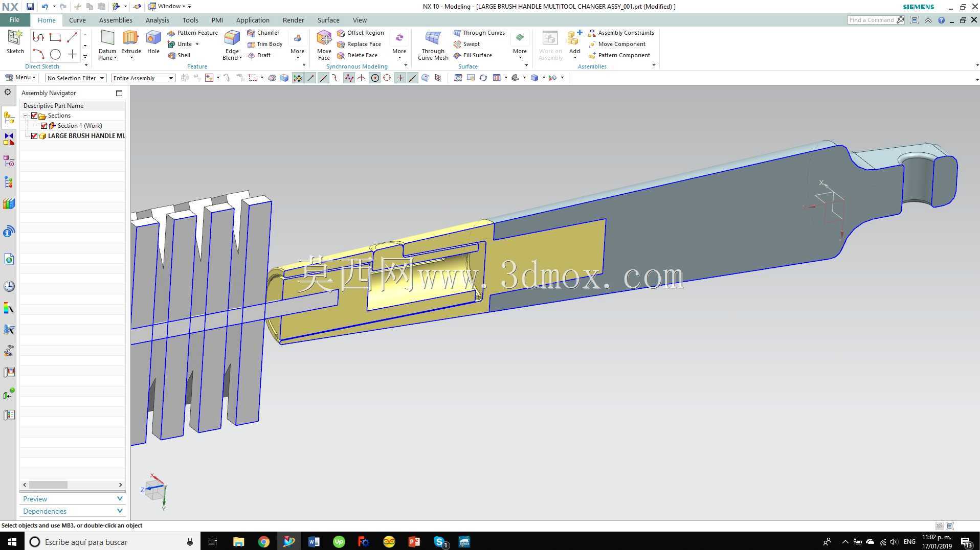Click in the Find a Command box
980x550 pixels.
click(872, 20)
